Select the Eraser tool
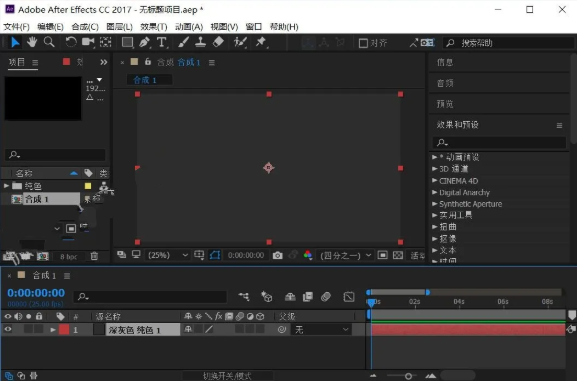This screenshot has width=578, height=382. tap(218, 42)
